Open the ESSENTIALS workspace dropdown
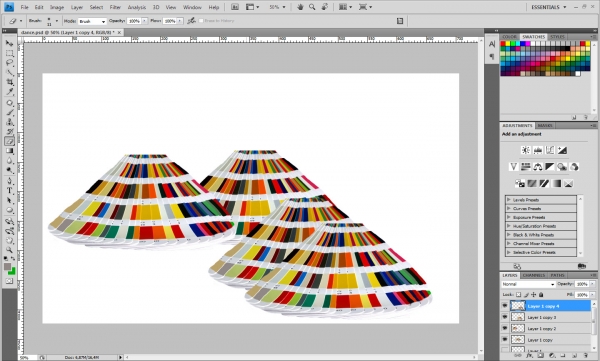 pyautogui.click(x=548, y=7)
